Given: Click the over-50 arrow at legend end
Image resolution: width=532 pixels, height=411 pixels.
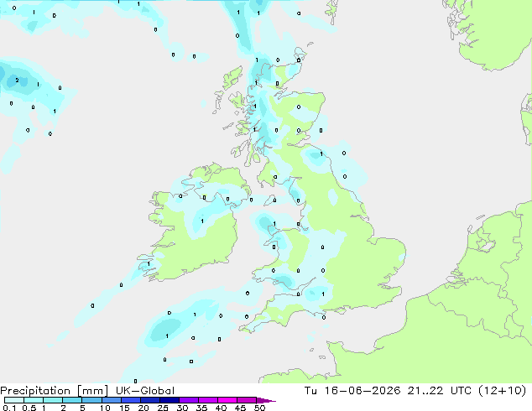Looking at the screenshot, I should [x=266, y=400].
